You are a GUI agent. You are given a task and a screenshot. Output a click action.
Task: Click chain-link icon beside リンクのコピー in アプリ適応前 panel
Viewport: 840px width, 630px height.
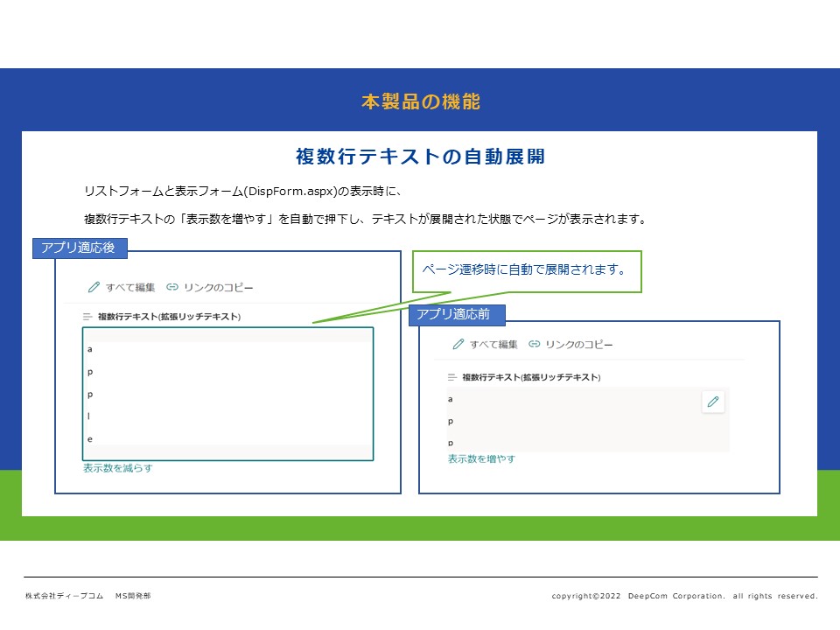coord(535,345)
